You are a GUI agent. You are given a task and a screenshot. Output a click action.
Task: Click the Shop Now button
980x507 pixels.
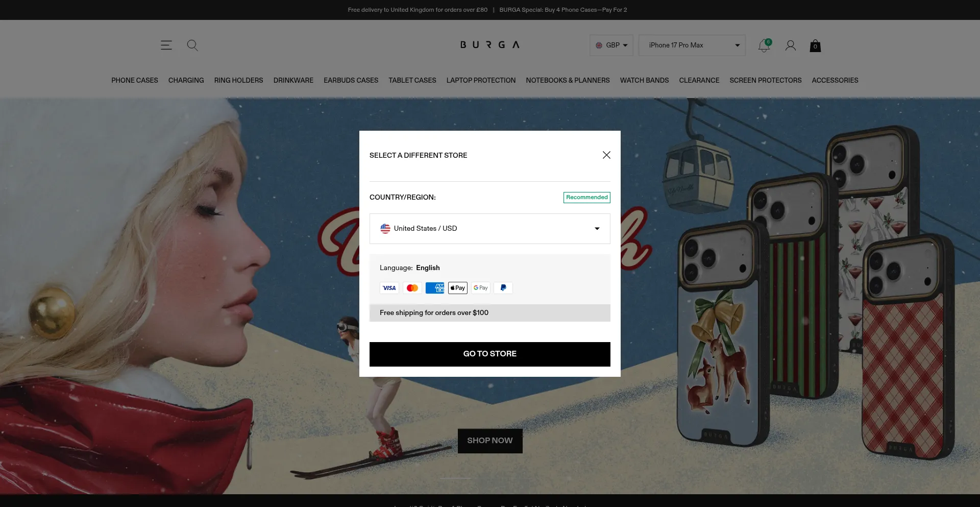tap(489, 441)
